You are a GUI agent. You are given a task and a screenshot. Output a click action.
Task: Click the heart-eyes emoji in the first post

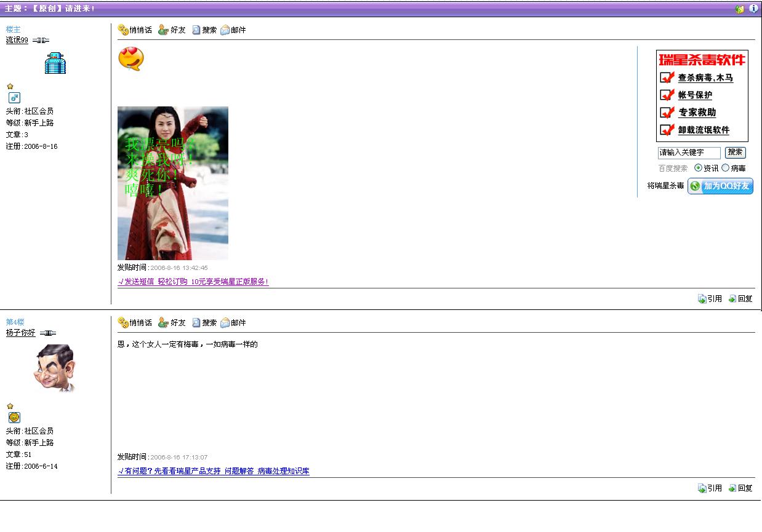point(130,59)
